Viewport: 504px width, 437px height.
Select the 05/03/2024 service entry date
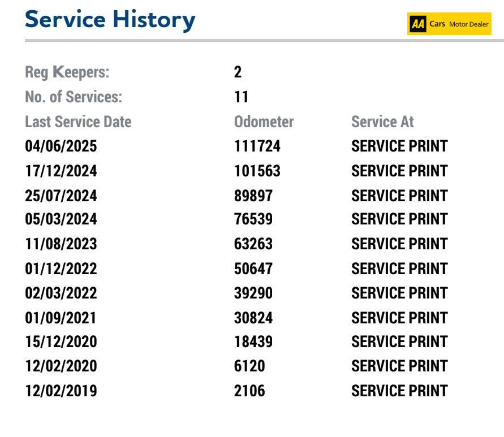61,220
